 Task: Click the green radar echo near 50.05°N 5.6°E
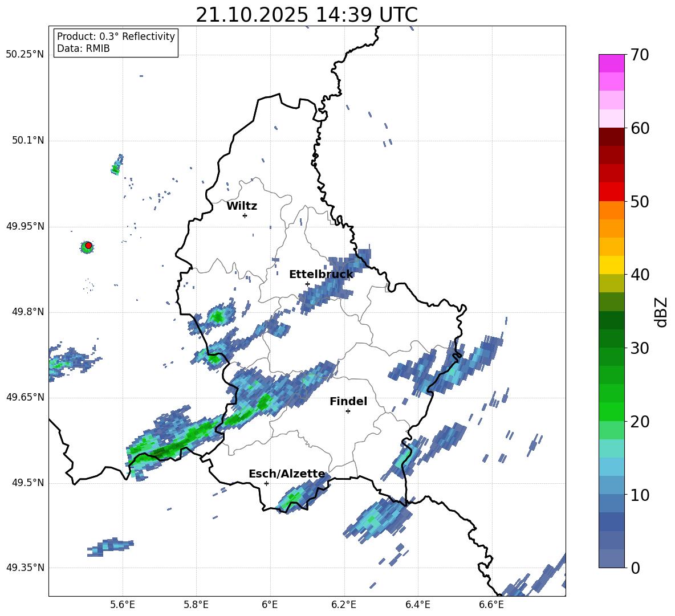[117, 164]
